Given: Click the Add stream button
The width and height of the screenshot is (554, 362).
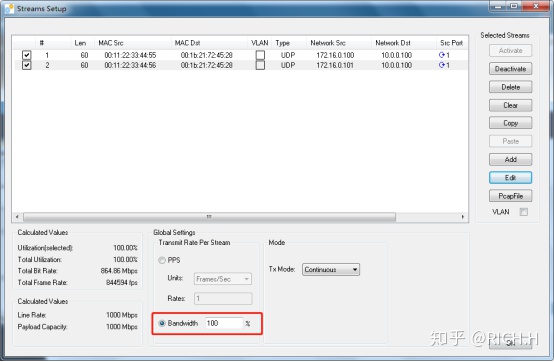Looking at the screenshot, I should (510, 159).
